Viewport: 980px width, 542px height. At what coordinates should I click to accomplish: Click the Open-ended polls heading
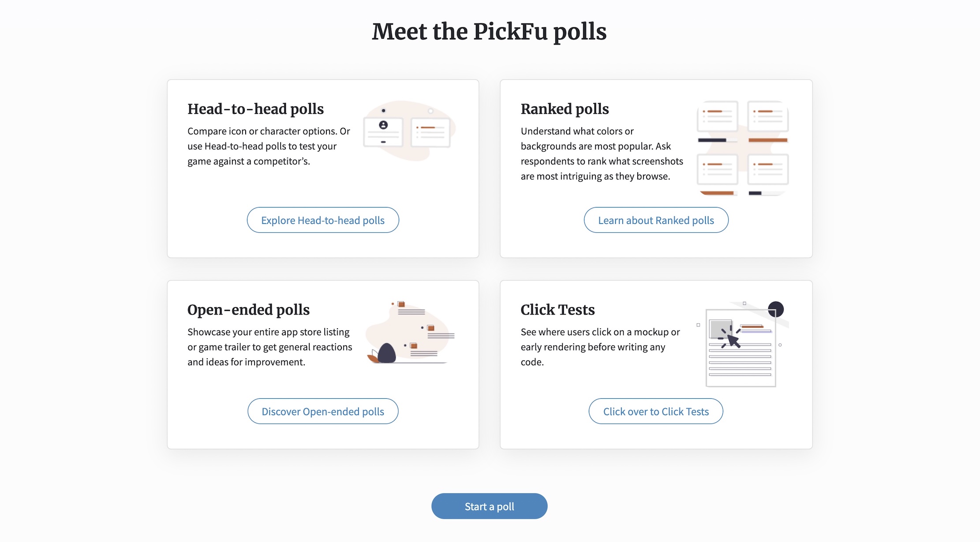(x=248, y=310)
